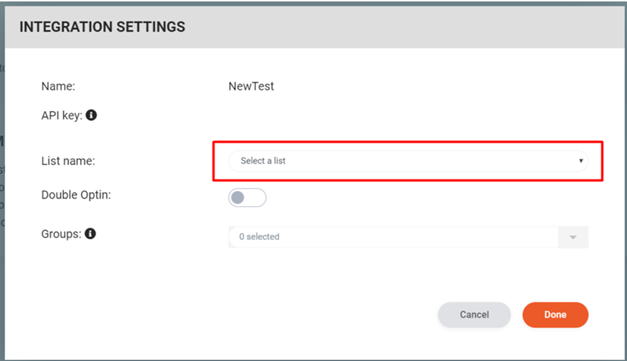Click the 'Name:' label
This screenshot has height=361, width=627.
coord(58,86)
